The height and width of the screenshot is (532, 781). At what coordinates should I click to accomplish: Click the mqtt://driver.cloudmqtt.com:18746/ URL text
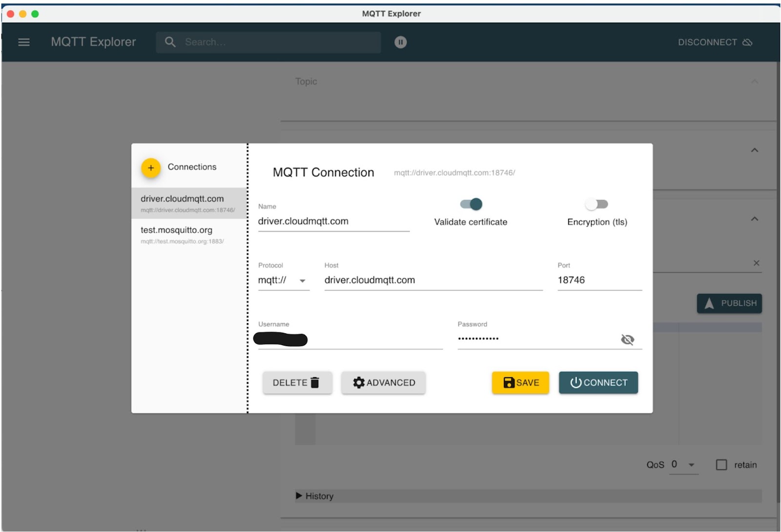(454, 173)
